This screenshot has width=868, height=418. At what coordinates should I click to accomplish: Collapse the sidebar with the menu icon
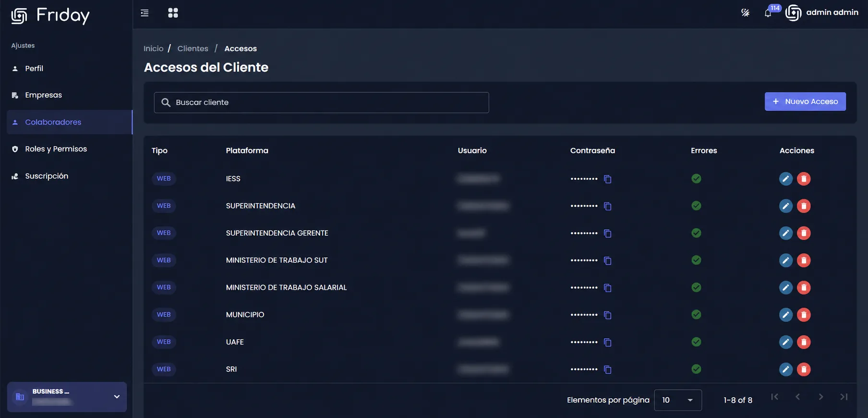145,13
